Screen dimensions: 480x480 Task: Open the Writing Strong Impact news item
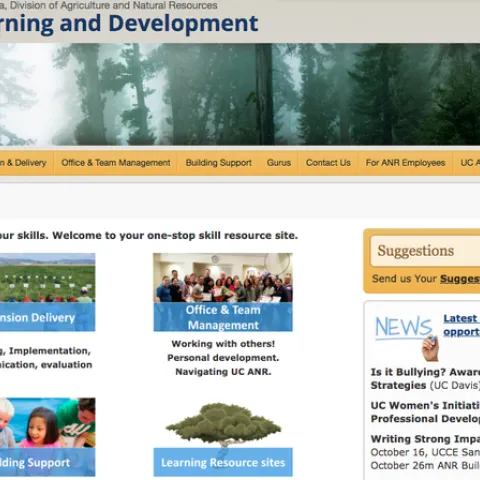(425, 439)
